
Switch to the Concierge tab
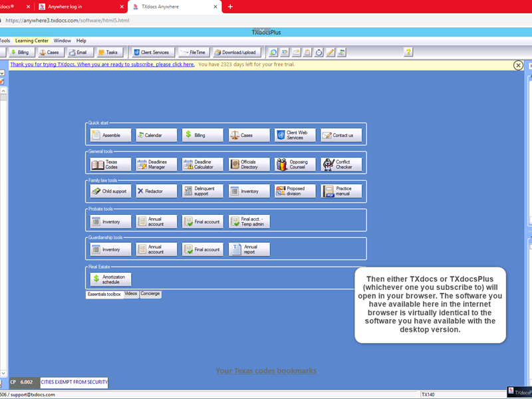[150, 293]
